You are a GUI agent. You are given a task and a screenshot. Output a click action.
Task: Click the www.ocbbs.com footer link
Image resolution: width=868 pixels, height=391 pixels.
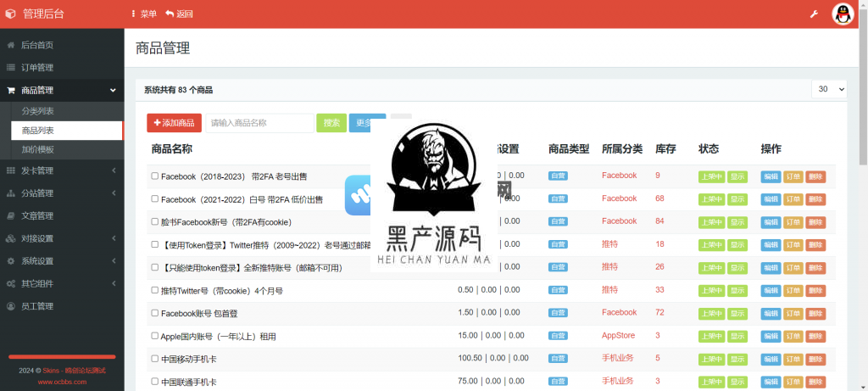click(x=62, y=382)
